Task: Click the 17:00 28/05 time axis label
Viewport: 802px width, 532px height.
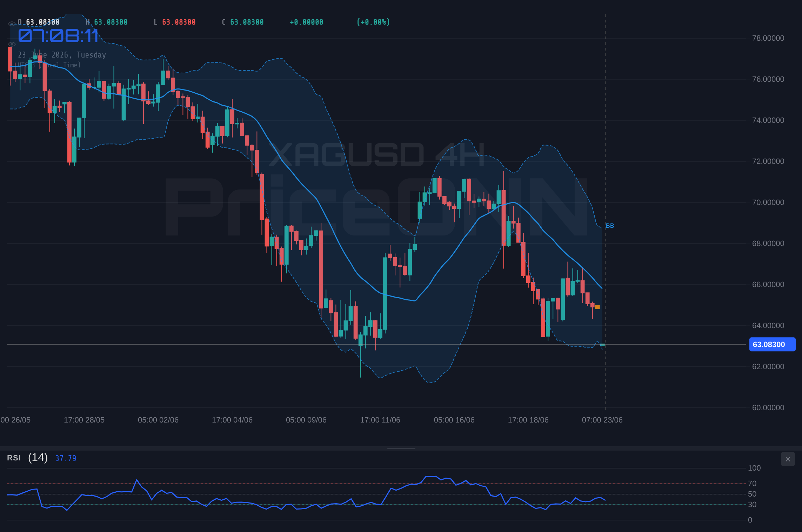Action: (x=84, y=420)
